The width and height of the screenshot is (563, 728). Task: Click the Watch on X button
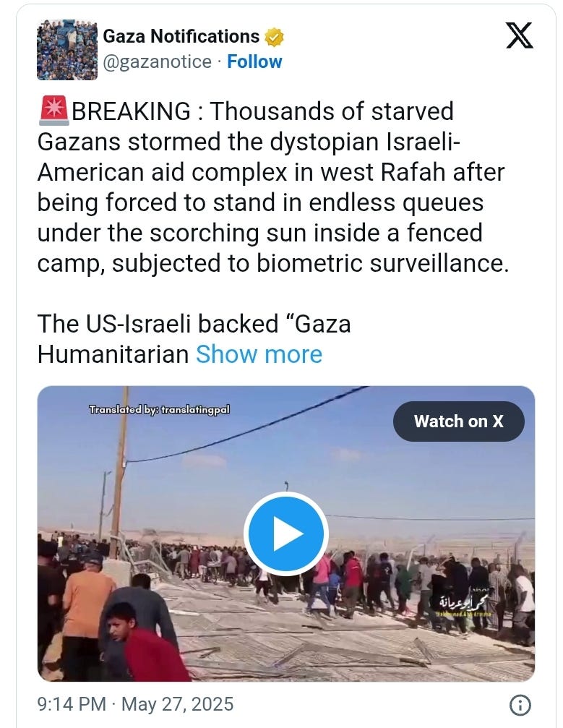[x=459, y=421]
